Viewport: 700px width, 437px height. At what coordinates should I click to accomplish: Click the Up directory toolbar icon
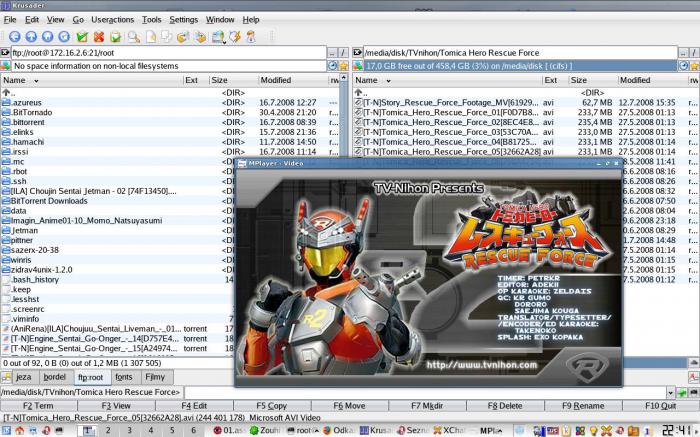click(x=31, y=37)
